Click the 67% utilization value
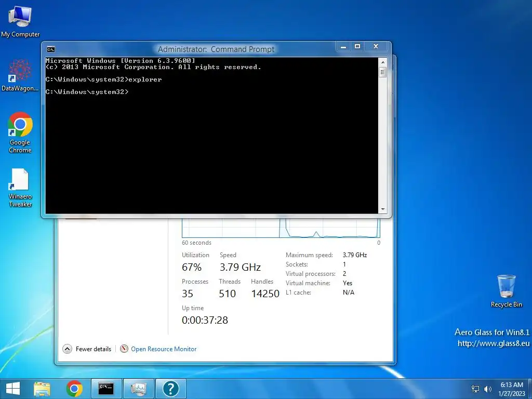Screen dimensions: 532x399 (192, 267)
